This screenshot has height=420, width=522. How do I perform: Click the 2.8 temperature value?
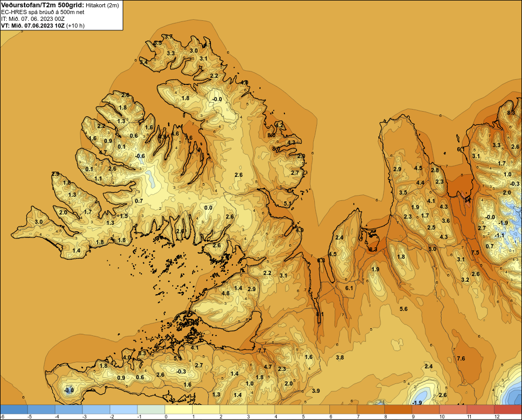pos(435,170)
